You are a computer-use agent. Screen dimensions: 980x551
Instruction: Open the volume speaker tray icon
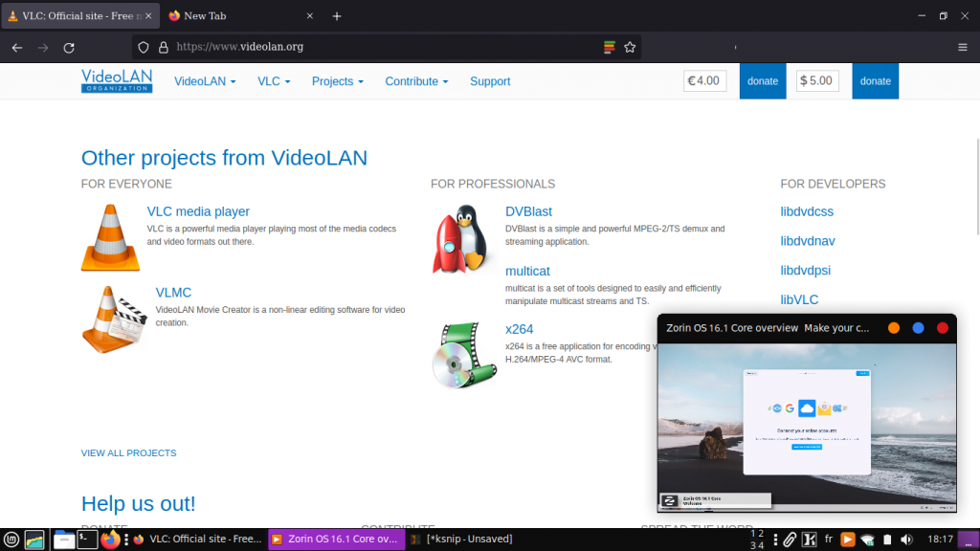(906, 540)
